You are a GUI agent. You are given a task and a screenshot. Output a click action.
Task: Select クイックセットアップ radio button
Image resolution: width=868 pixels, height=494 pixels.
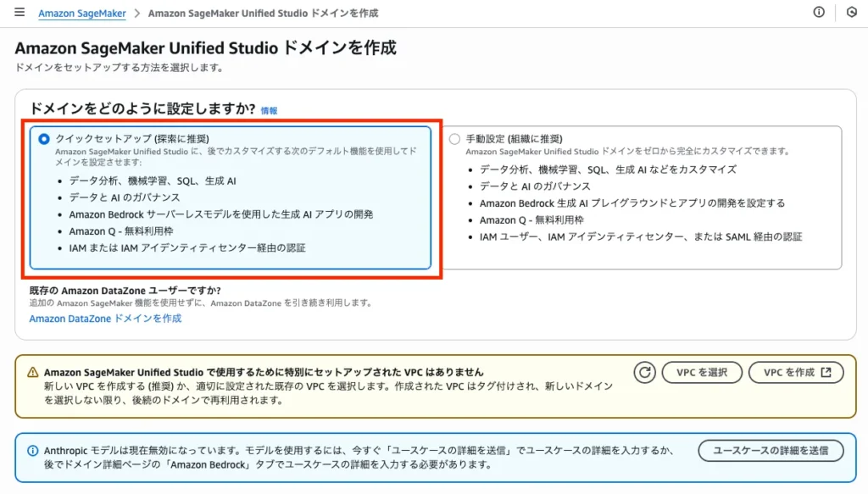pos(44,139)
